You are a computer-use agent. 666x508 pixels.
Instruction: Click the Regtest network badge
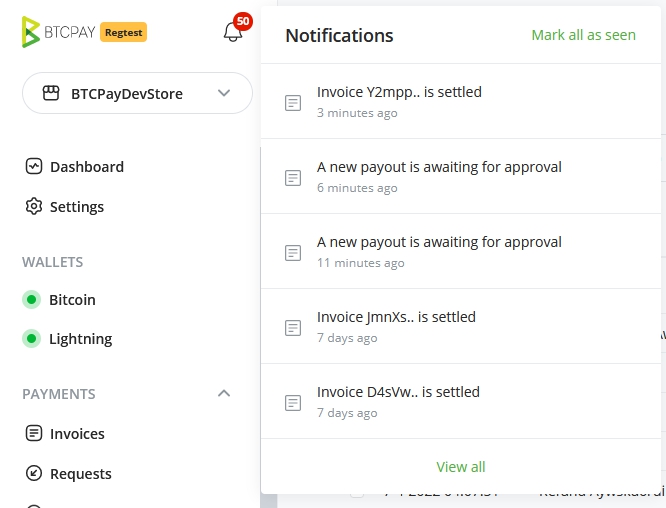(x=124, y=32)
